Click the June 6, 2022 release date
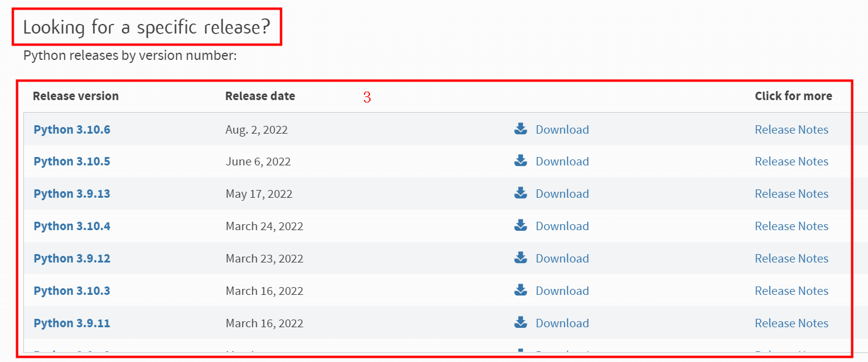Viewport: 868px width, 362px height. pyautogui.click(x=258, y=162)
